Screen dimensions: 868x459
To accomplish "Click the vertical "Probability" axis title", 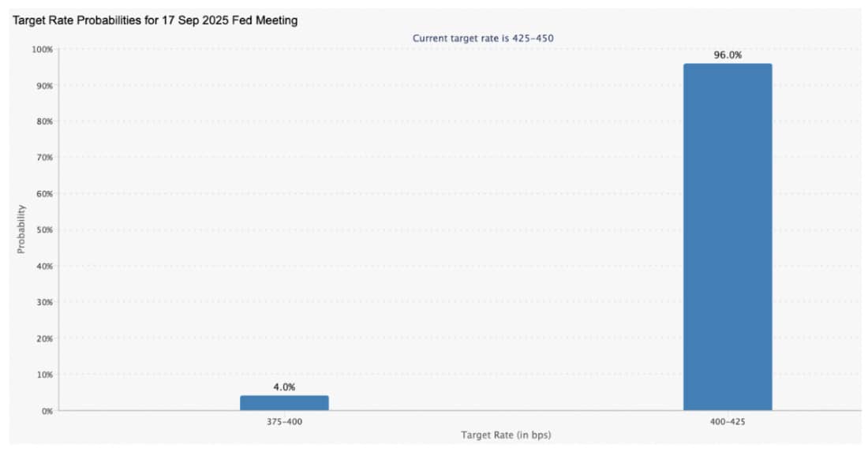I will pyautogui.click(x=21, y=229).
